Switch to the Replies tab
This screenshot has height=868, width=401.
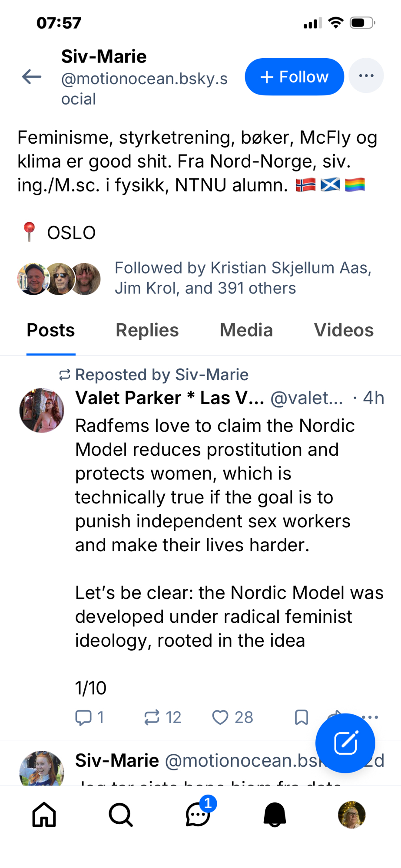[x=147, y=330]
